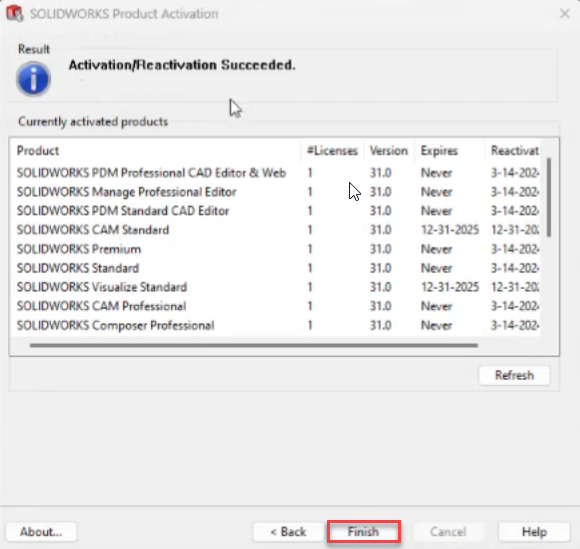Click the blue info result icon

tap(33, 79)
